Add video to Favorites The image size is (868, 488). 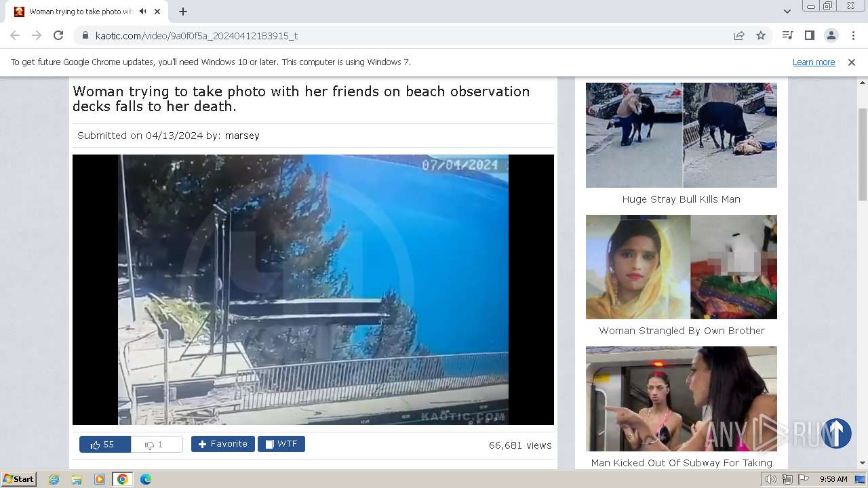point(222,444)
